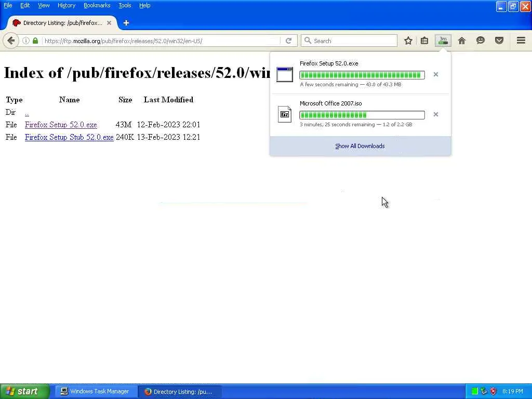Click the magnifier icon in the search box

coord(308,41)
